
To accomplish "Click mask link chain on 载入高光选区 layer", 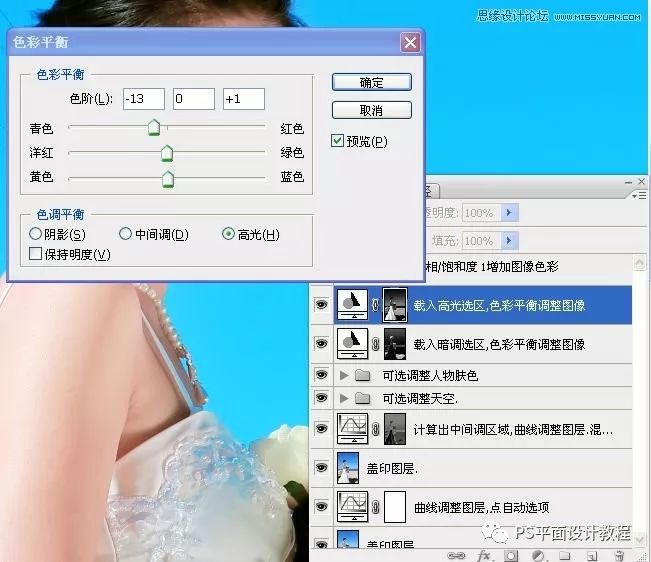I will point(375,305).
